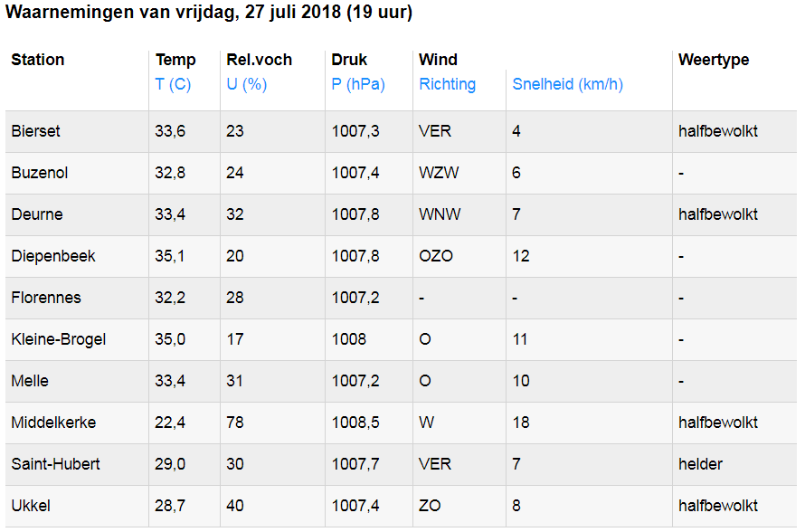The height and width of the screenshot is (532, 805).
Task: Click the T (C) subheader
Action: (x=173, y=84)
